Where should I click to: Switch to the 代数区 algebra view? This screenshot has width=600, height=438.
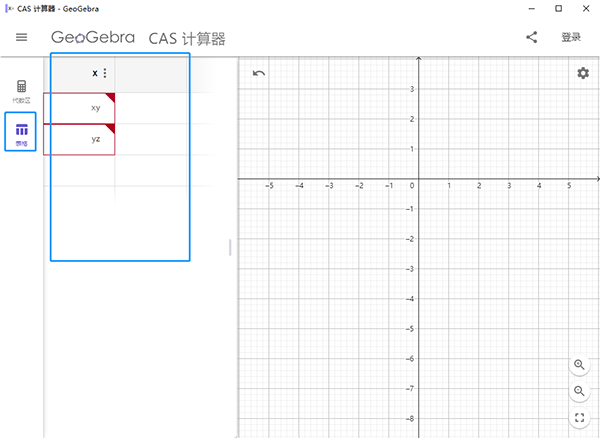pyautogui.click(x=21, y=91)
